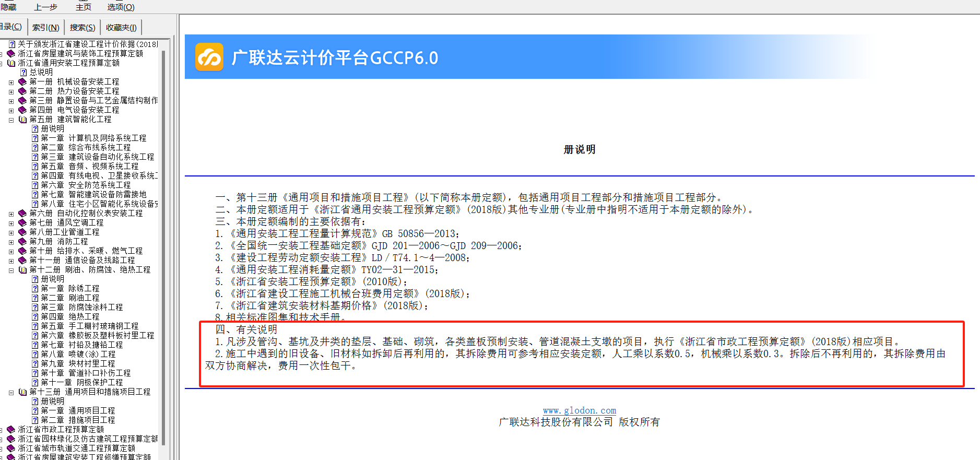Screen dimensions: 980x460
Task: Expand 第一册 机械设备安装工程 node
Action: [x=11, y=82]
